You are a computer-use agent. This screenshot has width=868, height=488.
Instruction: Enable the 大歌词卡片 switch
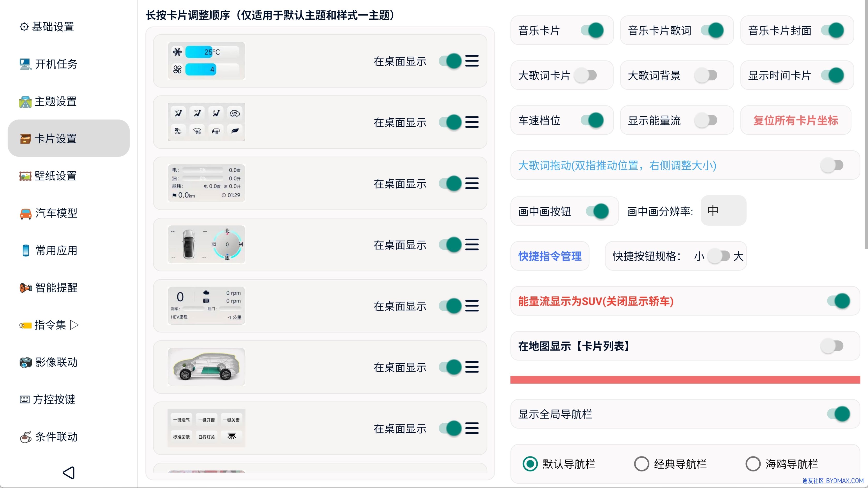tap(585, 75)
